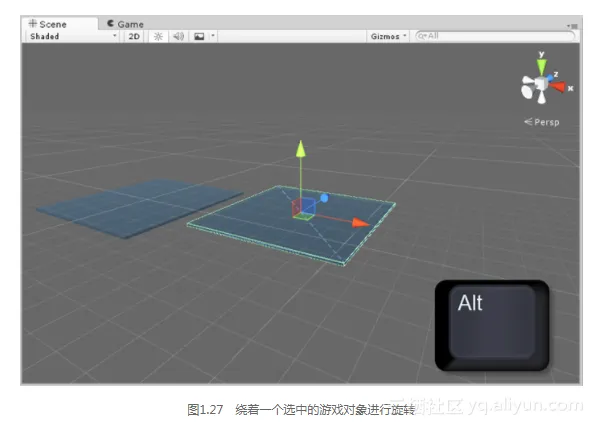Screen dimensions: 594x426
Task: Open the Shaded draw mode dropdown
Action: coord(73,36)
